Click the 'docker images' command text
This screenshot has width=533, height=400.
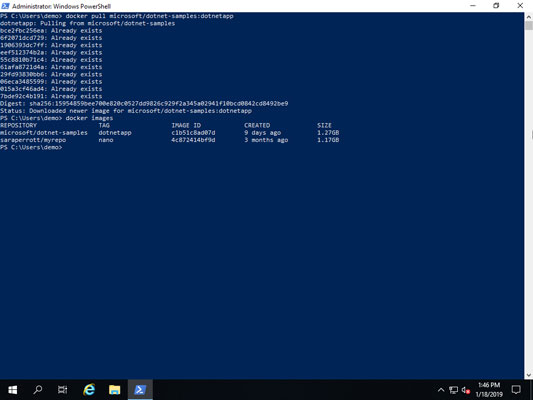click(x=89, y=118)
